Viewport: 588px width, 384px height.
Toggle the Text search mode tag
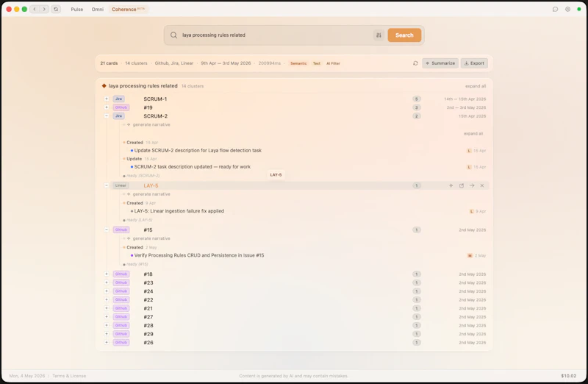tap(317, 63)
